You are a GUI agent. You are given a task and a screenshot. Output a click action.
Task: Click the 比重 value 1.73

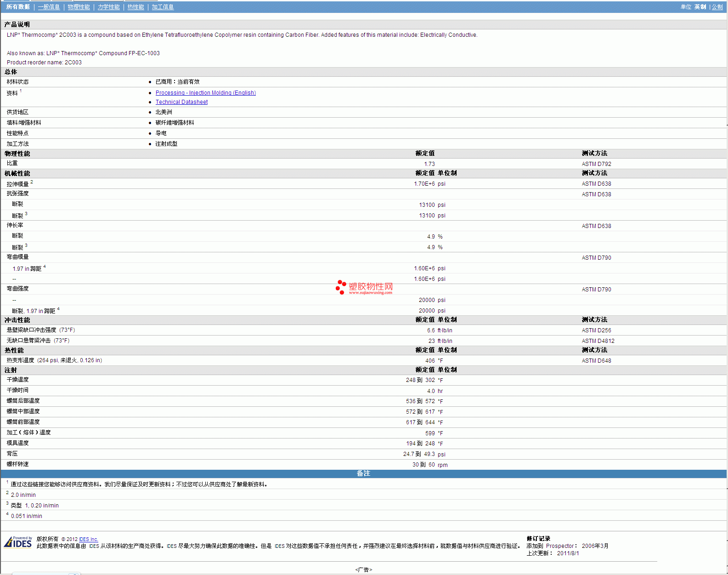click(429, 164)
